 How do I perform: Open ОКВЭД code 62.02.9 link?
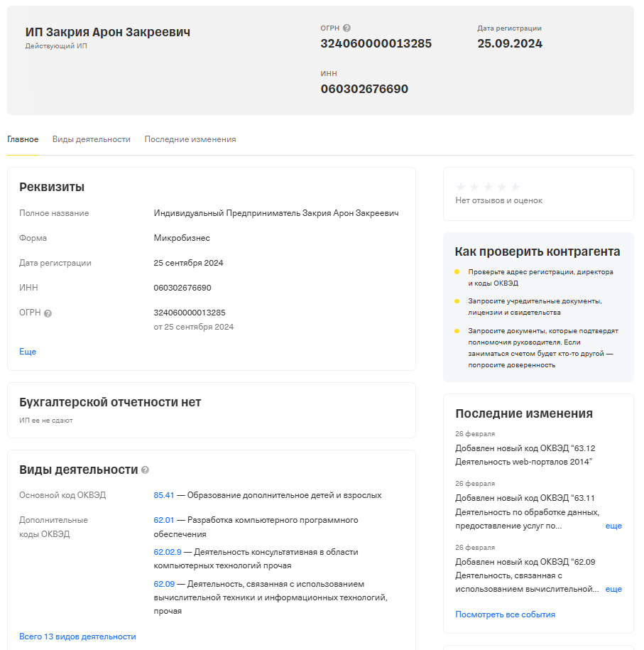point(168,552)
